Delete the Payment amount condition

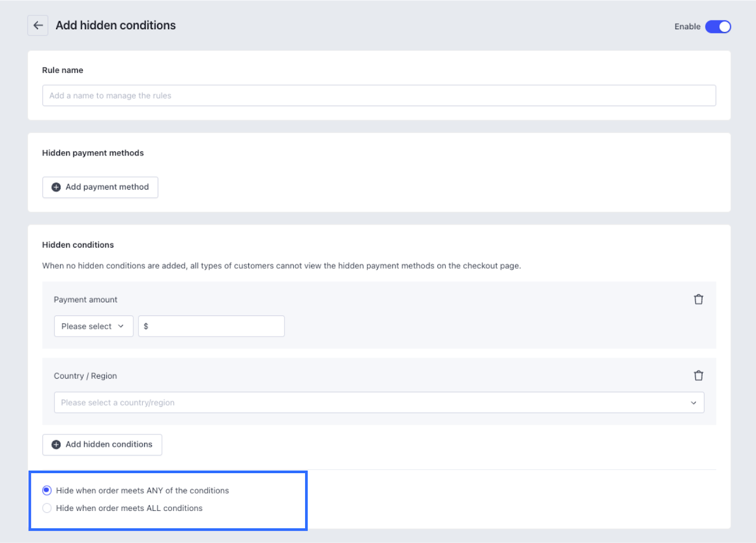[698, 300]
